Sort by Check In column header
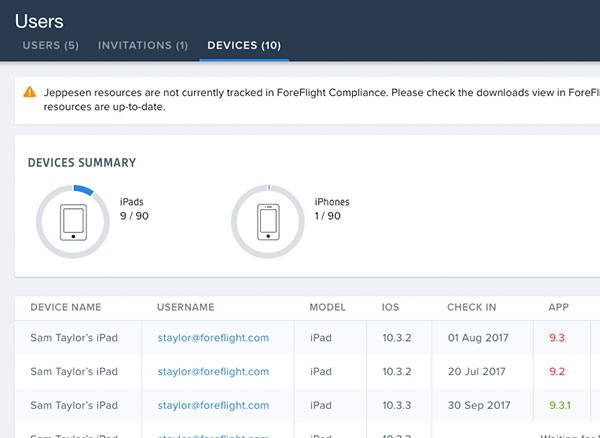Image resolution: width=600 pixels, height=438 pixels. pos(471,307)
